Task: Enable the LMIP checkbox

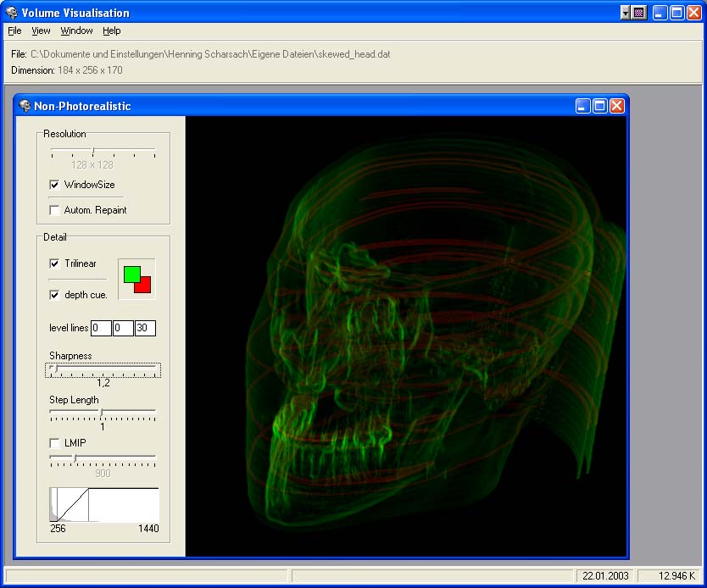Action: click(x=55, y=443)
